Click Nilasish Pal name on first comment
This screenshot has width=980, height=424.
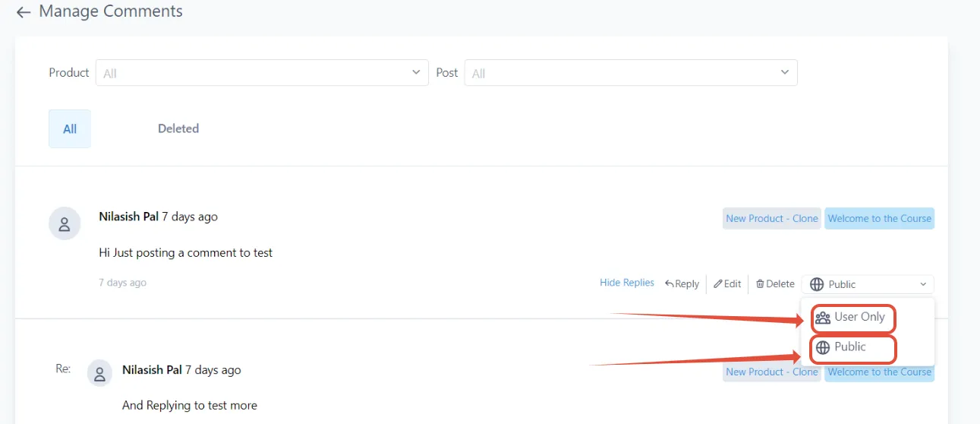tap(128, 217)
